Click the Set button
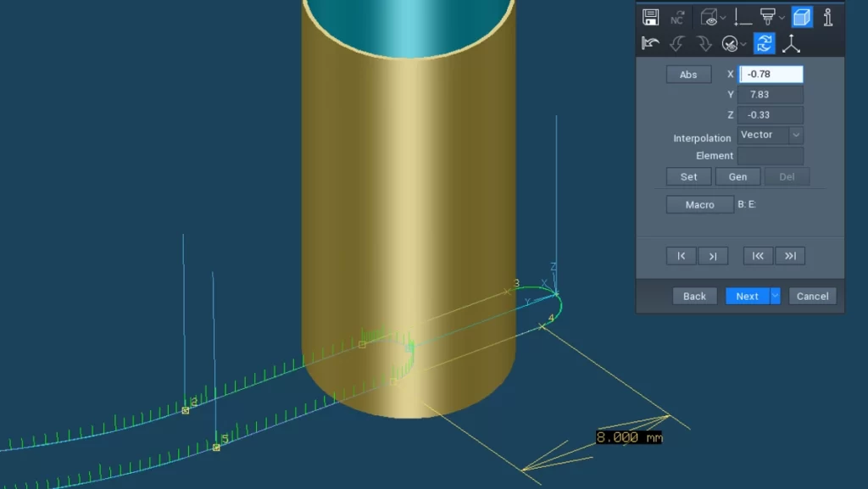This screenshot has height=489, width=868. 688,177
